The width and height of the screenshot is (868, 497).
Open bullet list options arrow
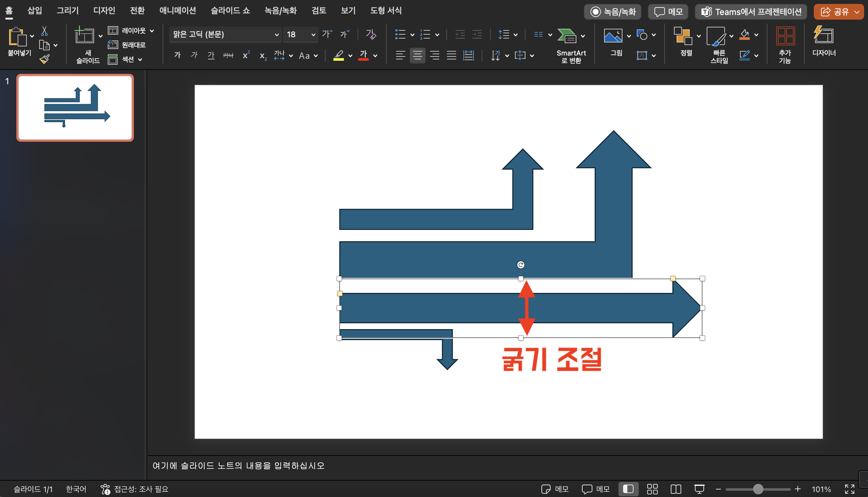pos(412,35)
